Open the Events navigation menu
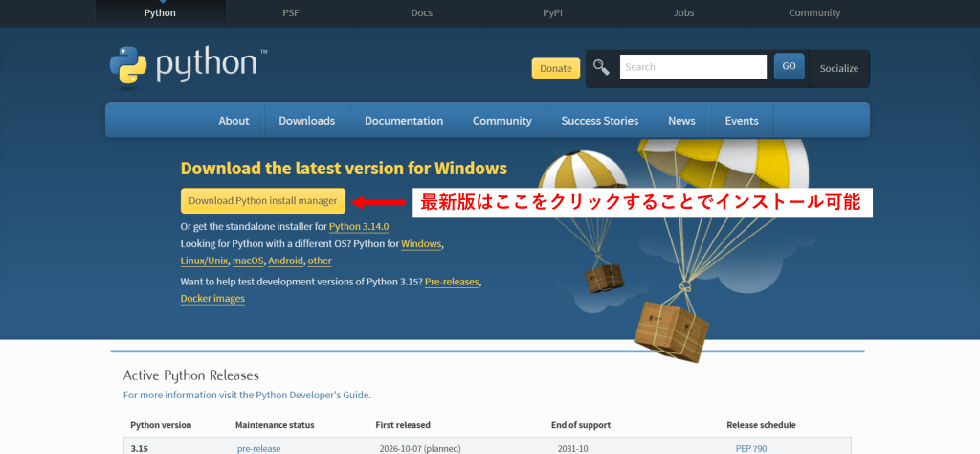 [x=742, y=121]
